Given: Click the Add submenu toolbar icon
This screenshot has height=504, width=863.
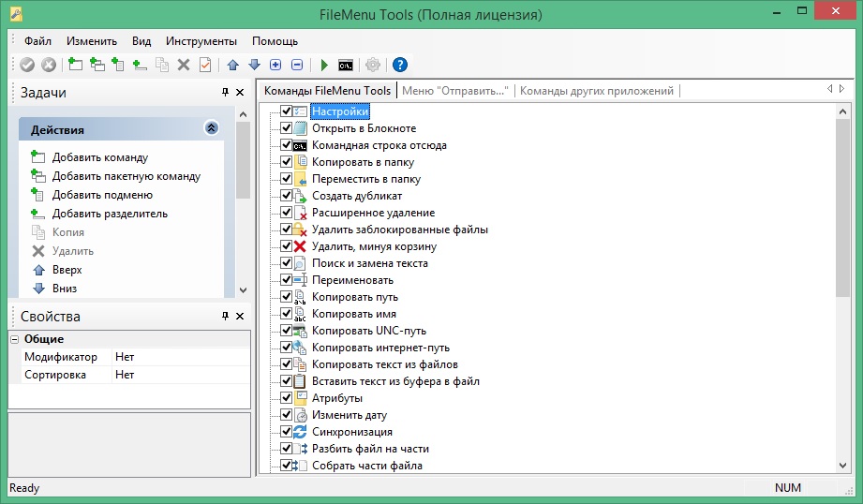Looking at the screenshot, I should (118, 65).
